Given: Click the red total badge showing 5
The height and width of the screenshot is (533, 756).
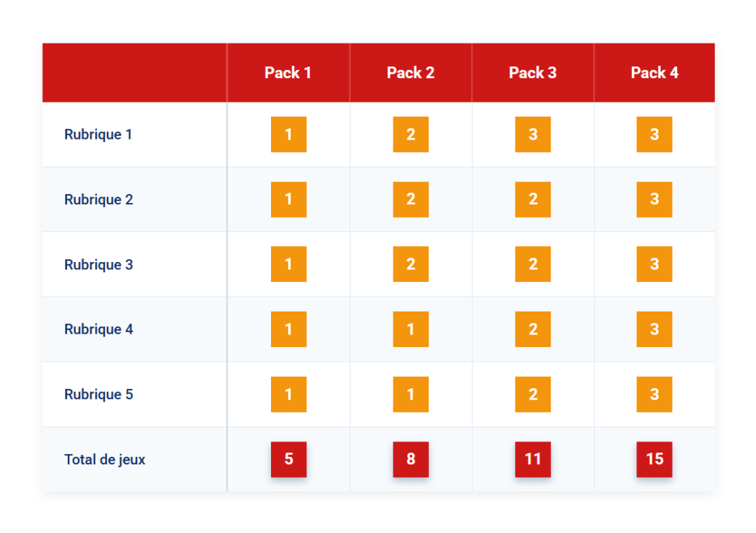Looking at the screenshot, I should pyautogui.click(x=289, y=459).
